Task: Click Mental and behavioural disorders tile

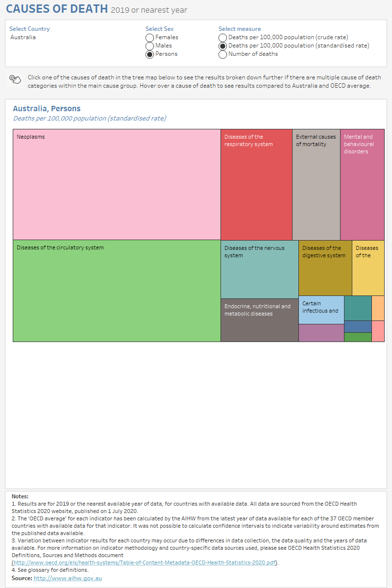Action: 362,184
